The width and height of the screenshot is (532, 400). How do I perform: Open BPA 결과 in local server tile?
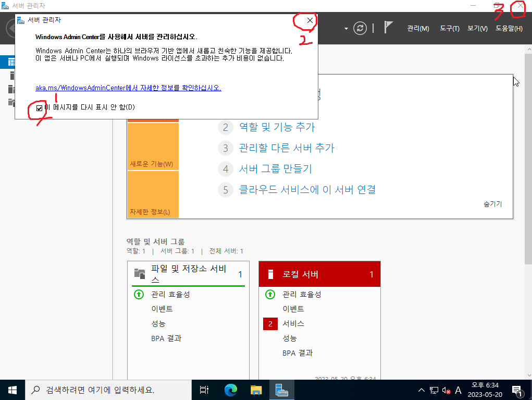pos(298,353)
